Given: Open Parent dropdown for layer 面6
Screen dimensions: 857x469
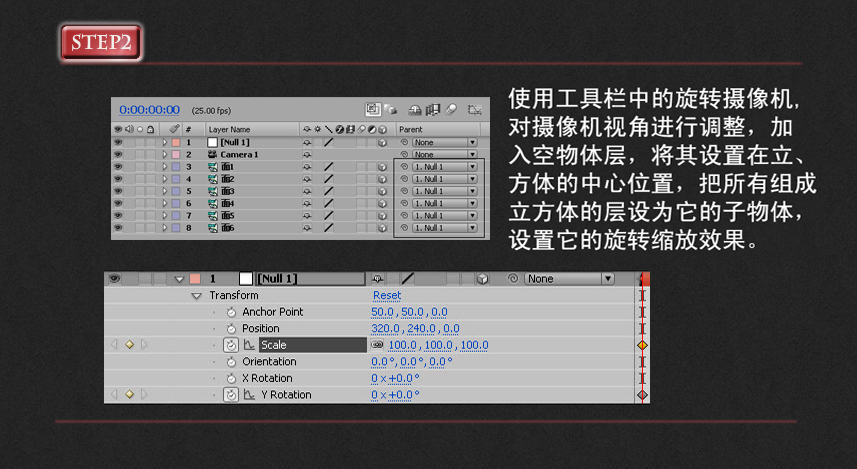Looking at the screenshot, I should click(445, 228).
